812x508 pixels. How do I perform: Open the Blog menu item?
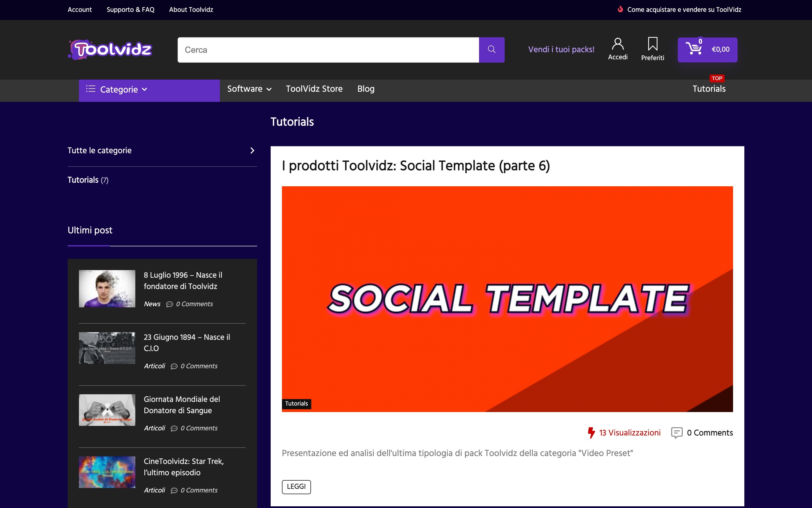(366, 89)
